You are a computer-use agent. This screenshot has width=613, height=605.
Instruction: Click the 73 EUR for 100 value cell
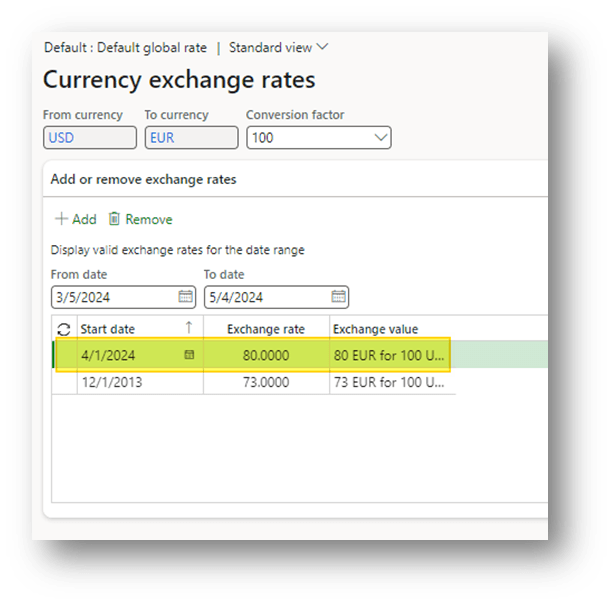390,381
